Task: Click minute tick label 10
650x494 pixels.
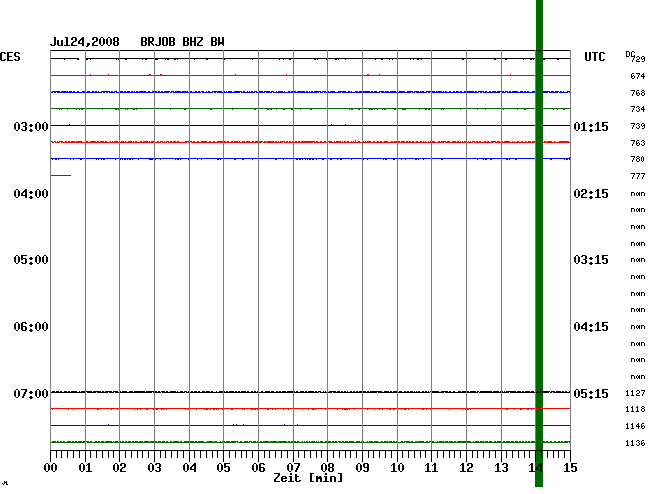Action: pos(397,468)
